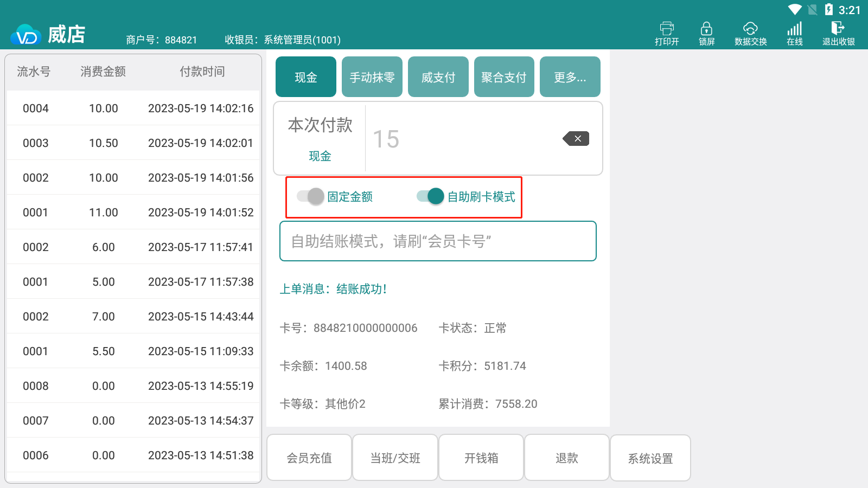Open the cash drawer with 开钱箱
The width and height of the screenshot is (868, 488).
pyautogui.click(x=481, y=458)
